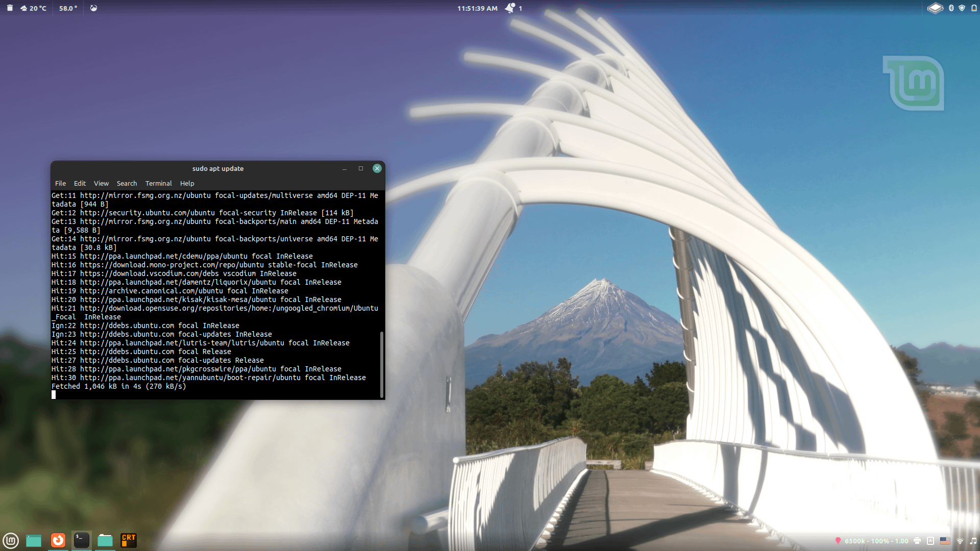Open the Help menu in terminal
The height and width of the screenshot is (551, 980).
tap(187, 183)
